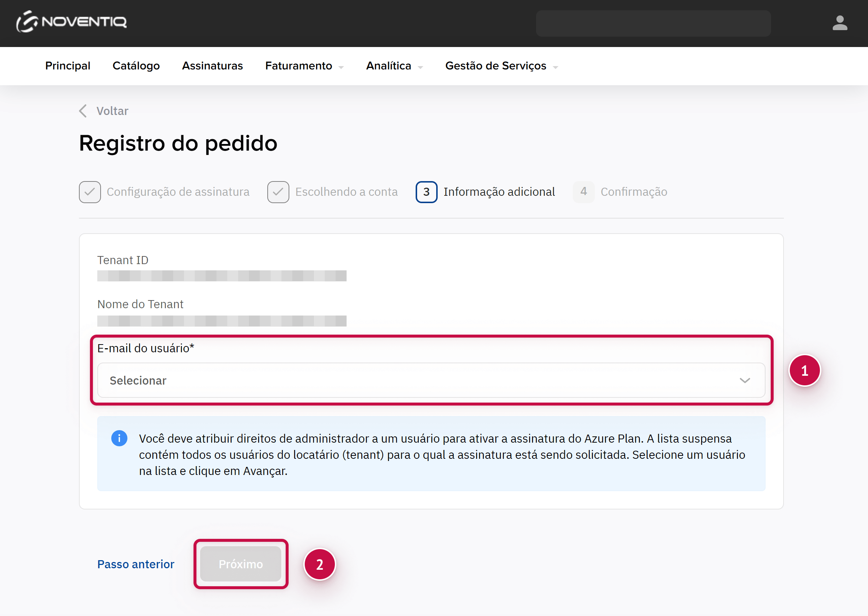Open the Assinaturas menu item

pyautogui.click(x=212, y=66)
